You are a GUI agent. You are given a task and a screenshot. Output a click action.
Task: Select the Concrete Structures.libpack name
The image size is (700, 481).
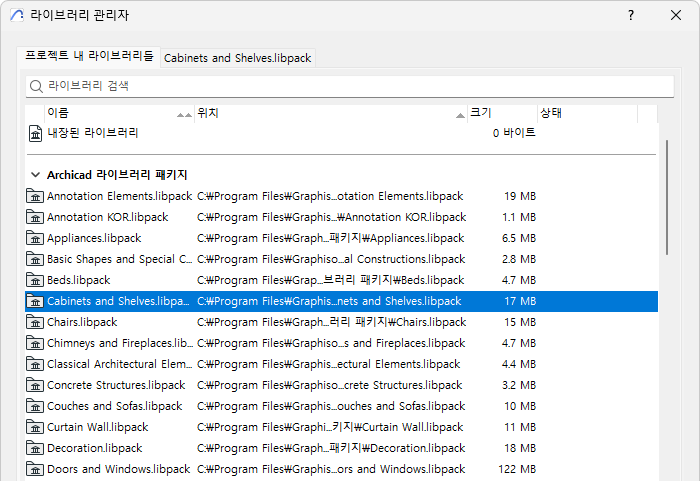click(x=116, y=385)
